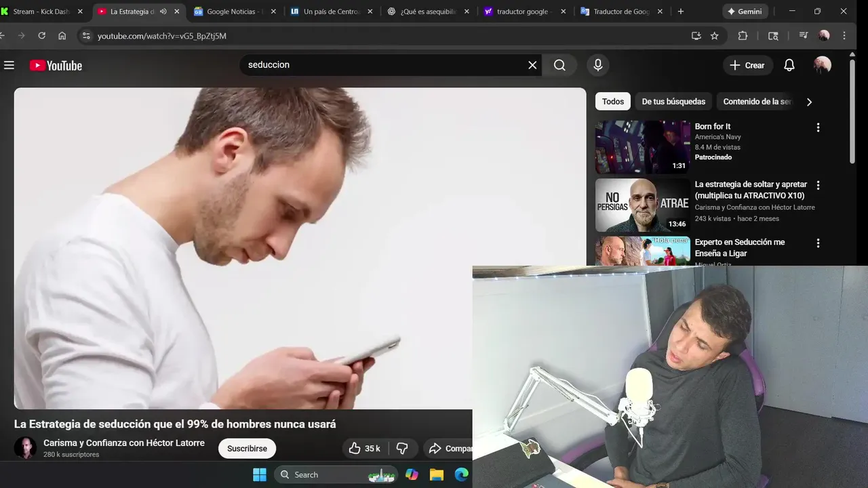This screenshot has height=488, width=868.
Task: Open the Experto en Seducción thumbnail
Action: pos(643,251)
